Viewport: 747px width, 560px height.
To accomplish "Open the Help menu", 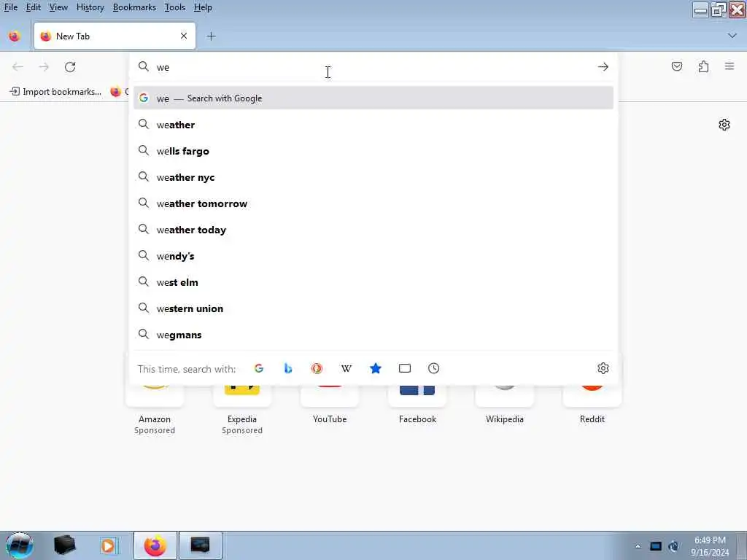I will (203, 7).
